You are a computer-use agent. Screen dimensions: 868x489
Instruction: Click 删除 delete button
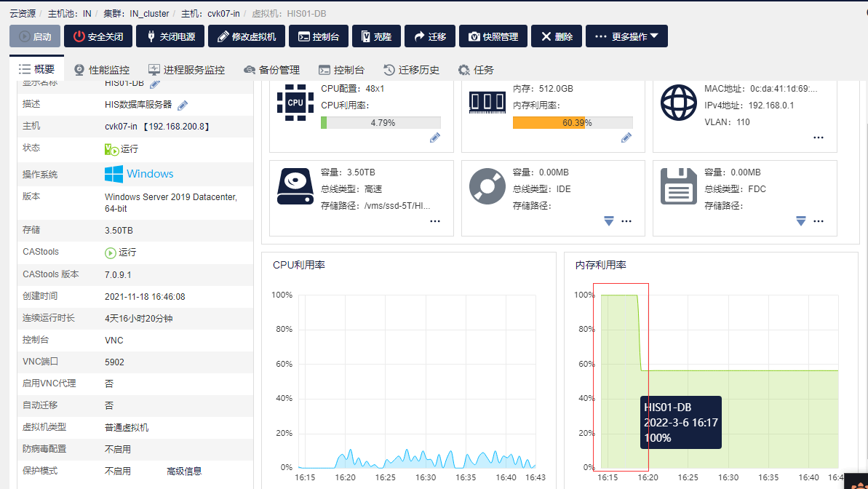pyautogui.click(x=557, y=36)
